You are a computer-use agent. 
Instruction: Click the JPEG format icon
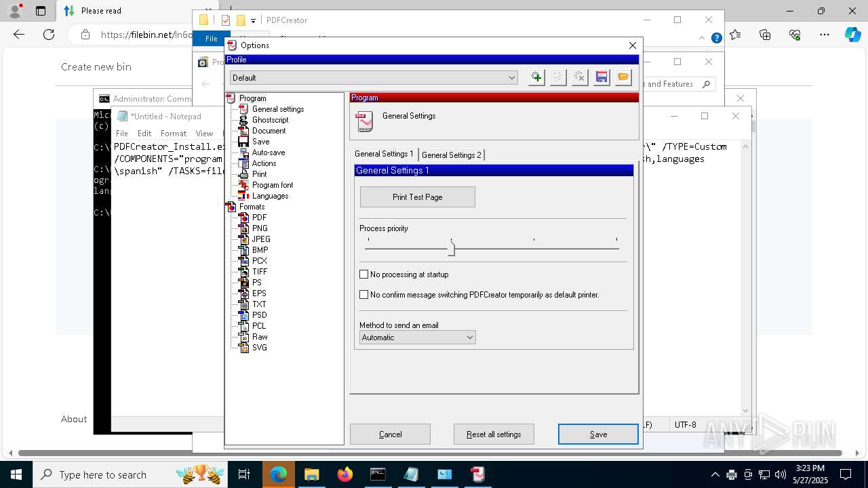coord(243,239)
